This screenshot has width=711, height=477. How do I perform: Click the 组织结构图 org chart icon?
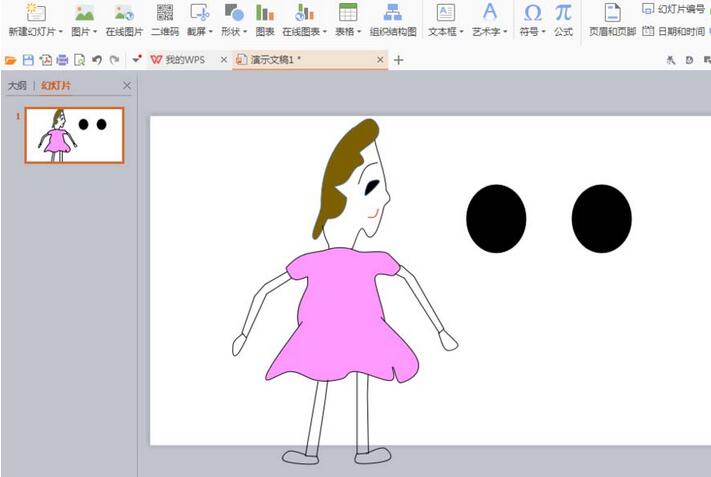(x=393, y=13)
